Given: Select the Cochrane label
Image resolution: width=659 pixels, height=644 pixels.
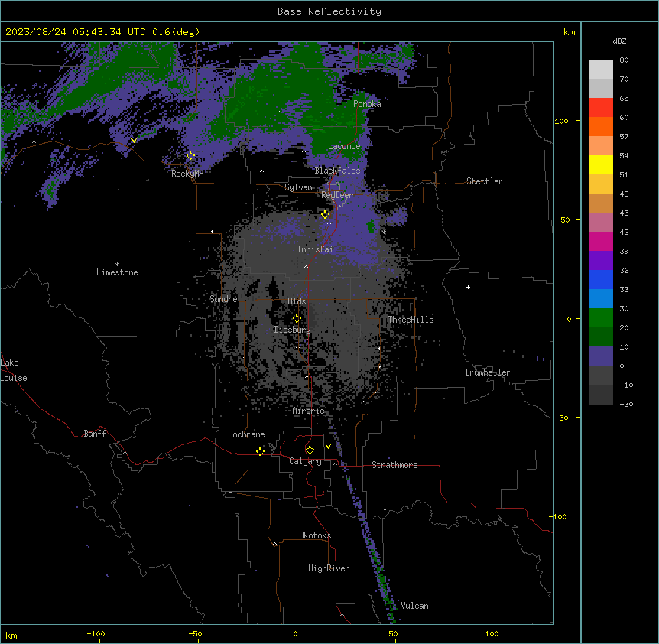Looking at the screenshot, I should pyautogui.click(x=246, y=434).
